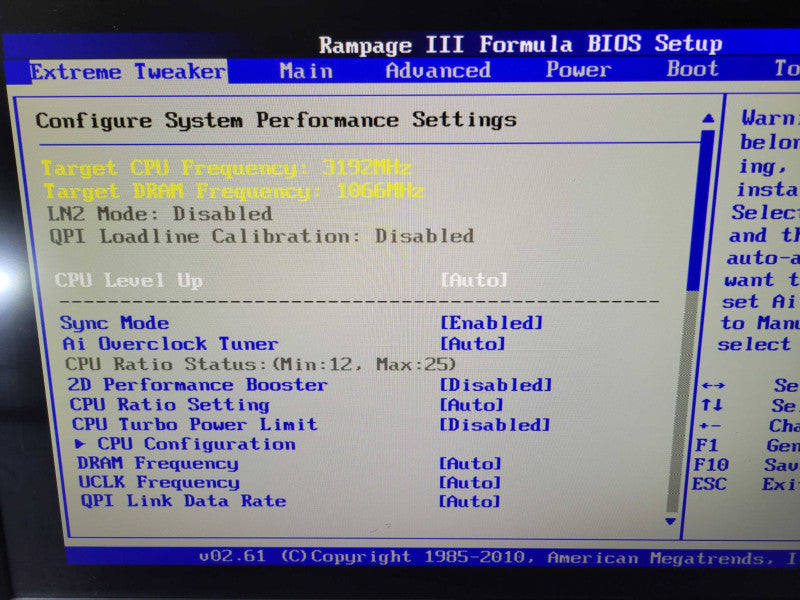800x600 pixels.
Task: Switch to the Extreme Tweaker tab
Action: 128,71
